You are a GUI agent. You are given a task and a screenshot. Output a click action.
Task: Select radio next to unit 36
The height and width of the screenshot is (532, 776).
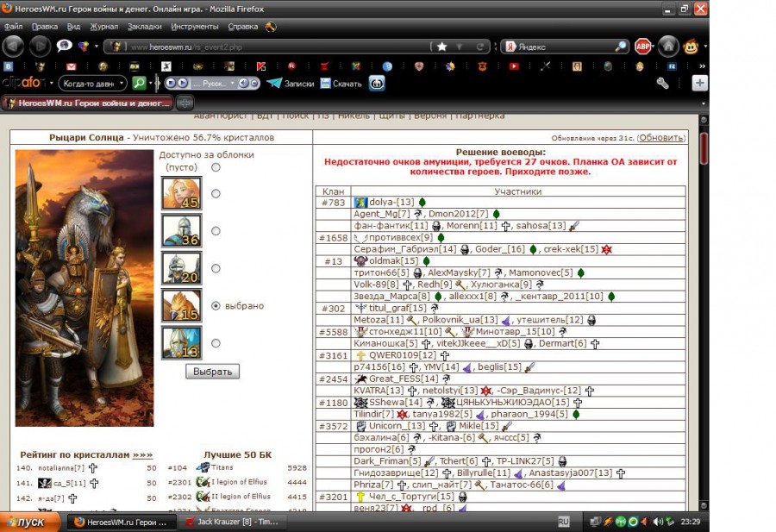coord(216,230)
